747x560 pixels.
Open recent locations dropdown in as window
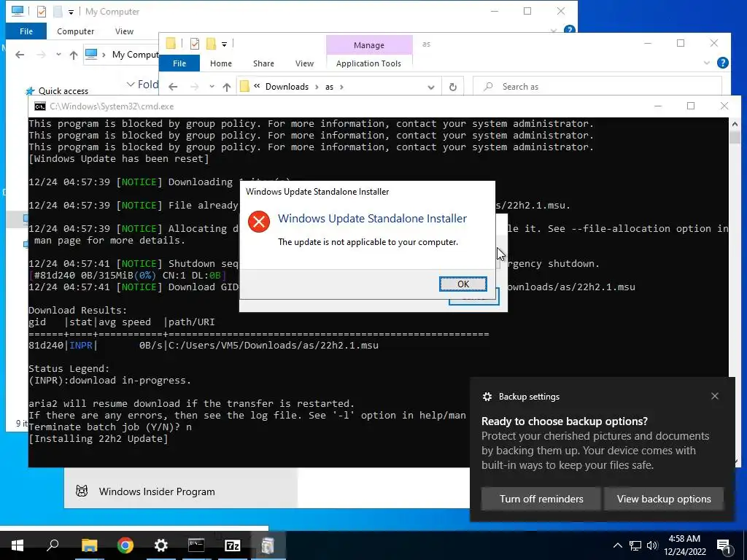[212, 87]
